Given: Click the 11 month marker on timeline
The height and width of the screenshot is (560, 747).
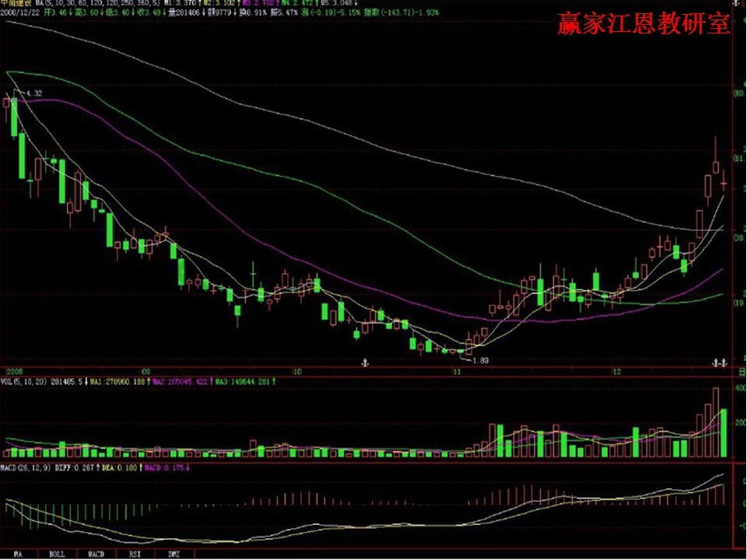Looking at the screenshot, I should 457,372.
